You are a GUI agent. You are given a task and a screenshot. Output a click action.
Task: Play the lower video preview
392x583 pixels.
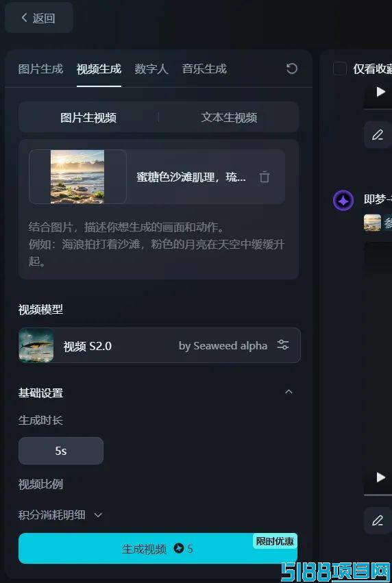[380, 477]
